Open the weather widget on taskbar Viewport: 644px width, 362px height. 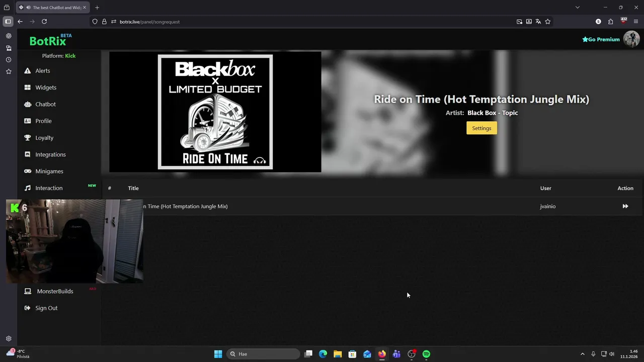click(19, 354)
